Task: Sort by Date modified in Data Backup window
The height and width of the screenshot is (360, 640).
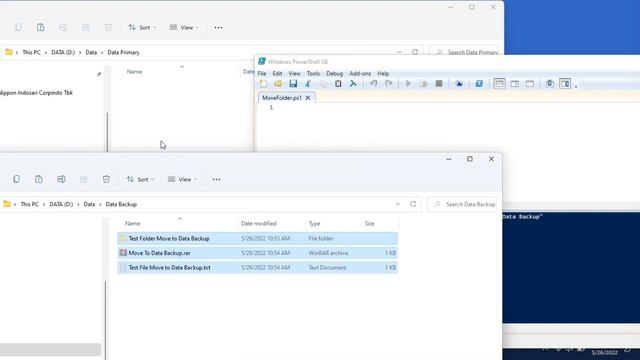Action: (259, 224)
